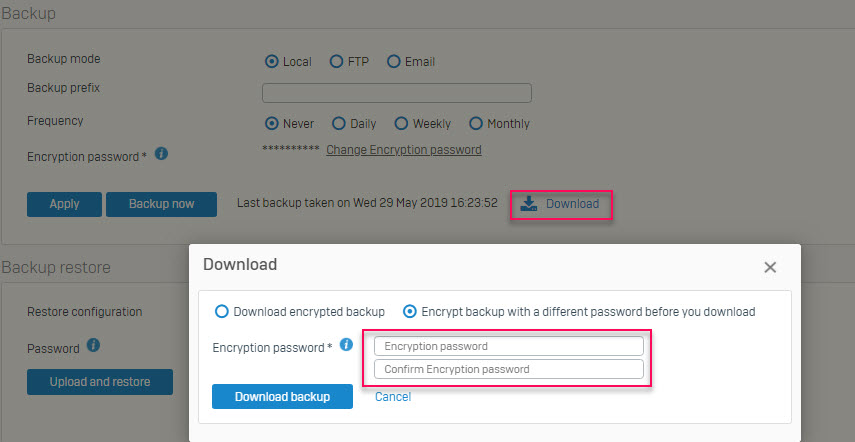Click Cancel in the Download dialog

pos(393,397)
